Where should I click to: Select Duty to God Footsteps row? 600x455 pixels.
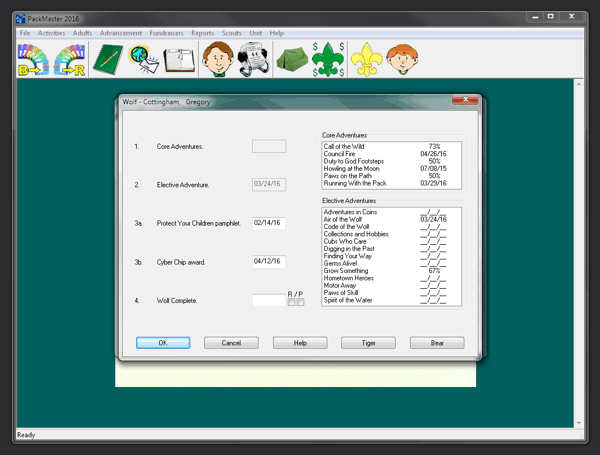click(x=391, y=161)
